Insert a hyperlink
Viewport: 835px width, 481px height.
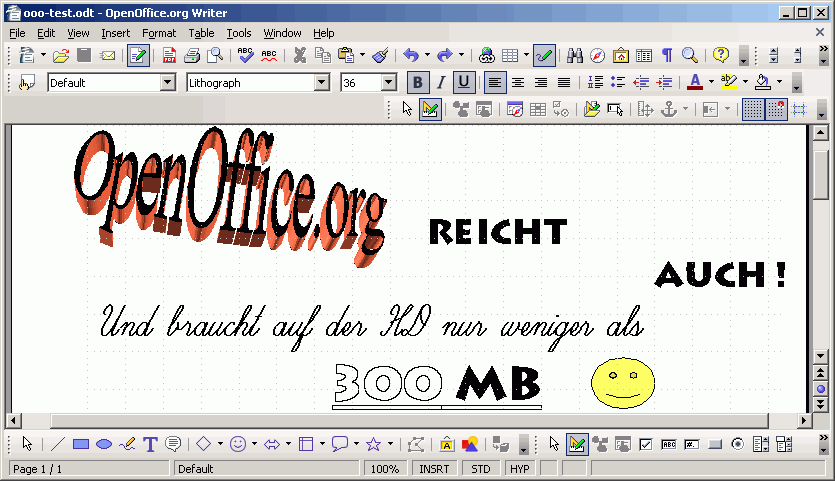pyautogui.click(x=487, y=55)
